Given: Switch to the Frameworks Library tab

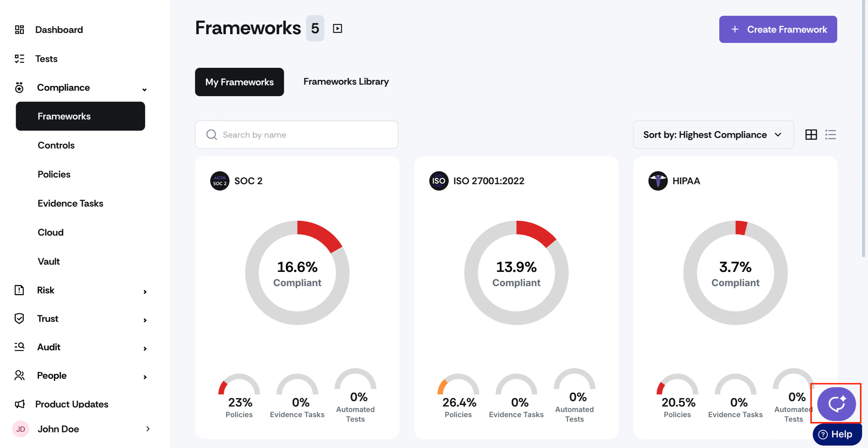Looking at the screenshot, I should coord(346,82).
